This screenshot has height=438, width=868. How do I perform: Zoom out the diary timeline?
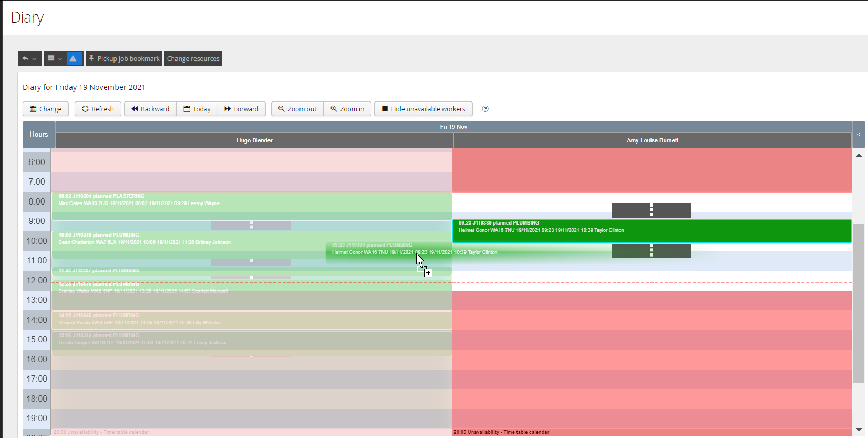click(297, 109)
